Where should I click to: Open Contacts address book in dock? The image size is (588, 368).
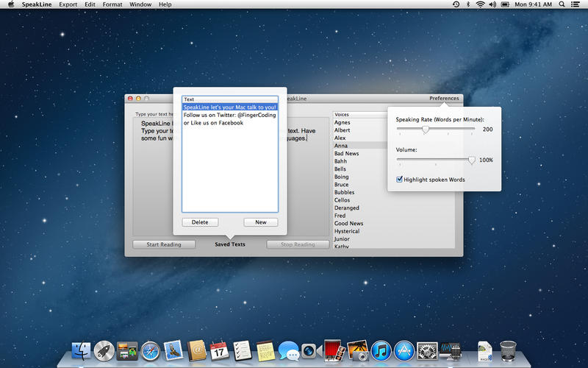click(197, 351)
